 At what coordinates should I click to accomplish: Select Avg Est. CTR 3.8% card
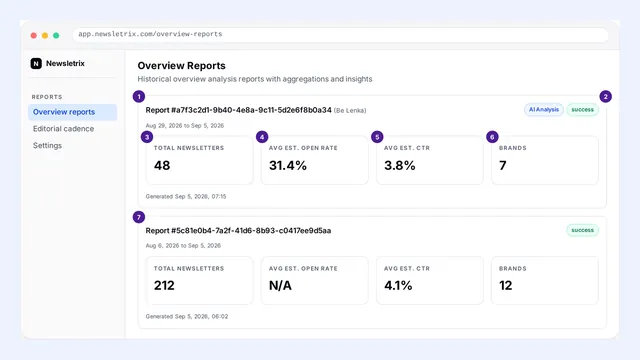[x=430, y=160]
